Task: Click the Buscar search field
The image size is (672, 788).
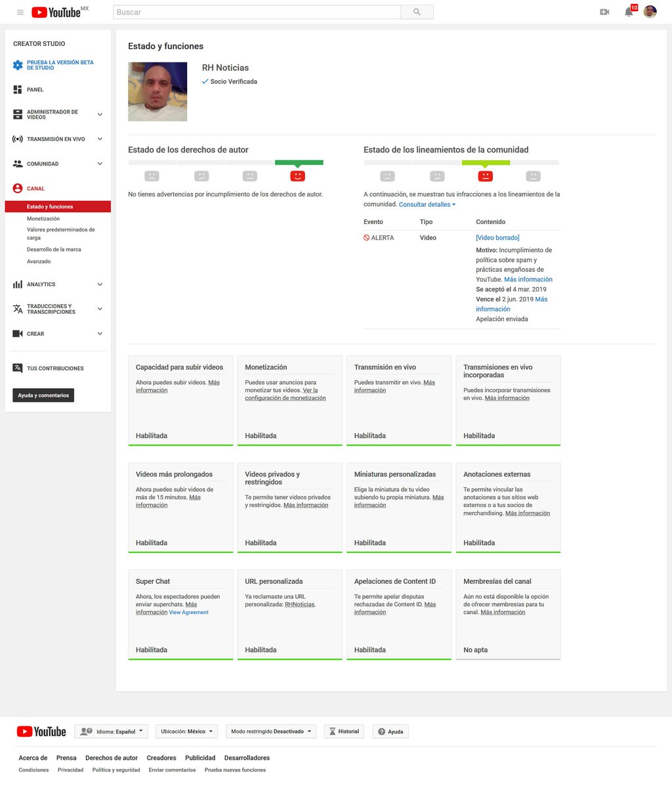Action: [257, 12]
